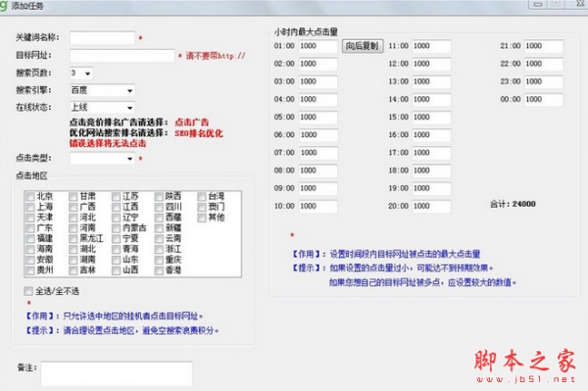The image size is (588, 391).
Task: Check the 吉林 region checkbox
Action: [73, 269]
